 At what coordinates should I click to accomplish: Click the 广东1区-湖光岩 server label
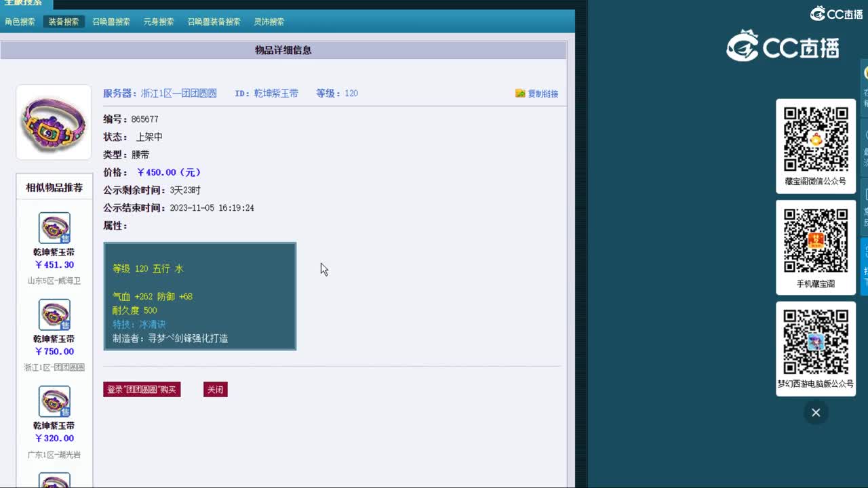point(54,455)
